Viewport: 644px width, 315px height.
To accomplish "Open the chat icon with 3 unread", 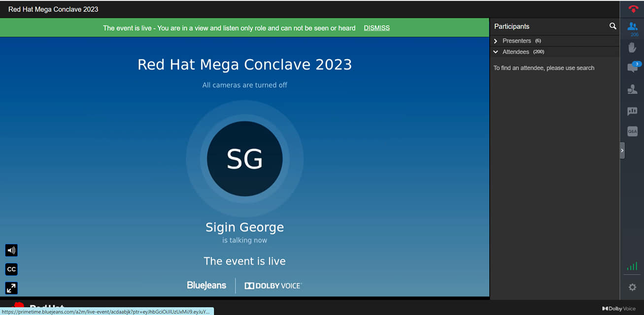I will pos(633,68).
